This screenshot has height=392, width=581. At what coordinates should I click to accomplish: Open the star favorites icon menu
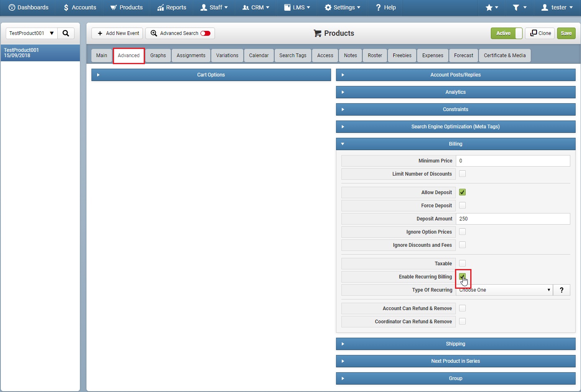492,7
